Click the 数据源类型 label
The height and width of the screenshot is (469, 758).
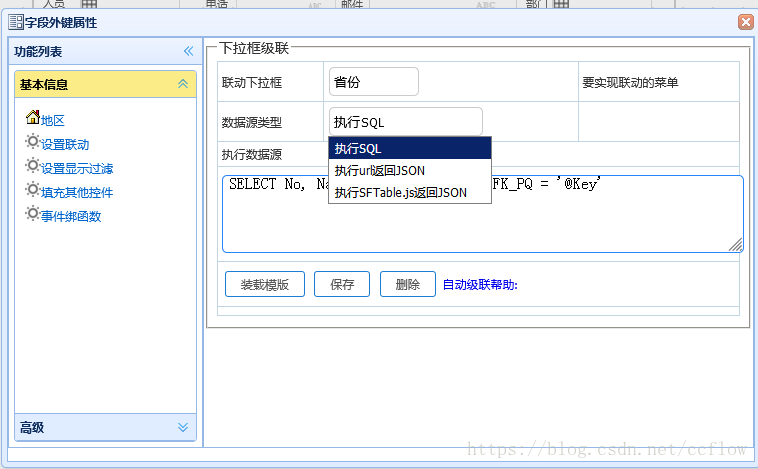[x=252, y=122]
